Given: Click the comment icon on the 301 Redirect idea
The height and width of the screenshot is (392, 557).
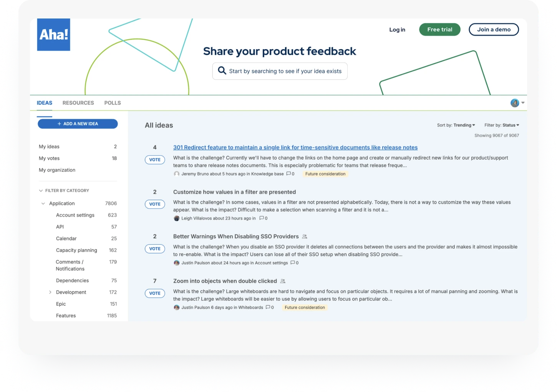Looking at the screenshot, I should tap(289, 174).
